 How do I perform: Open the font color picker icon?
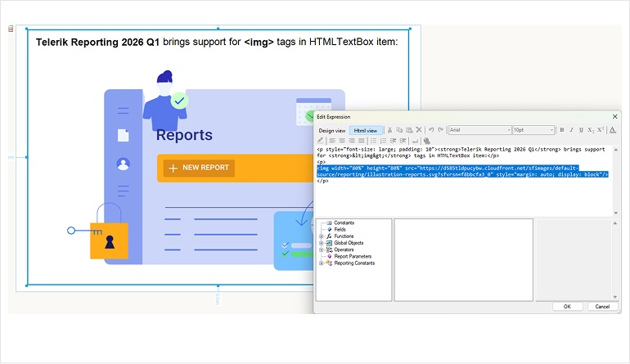[613, 130]
